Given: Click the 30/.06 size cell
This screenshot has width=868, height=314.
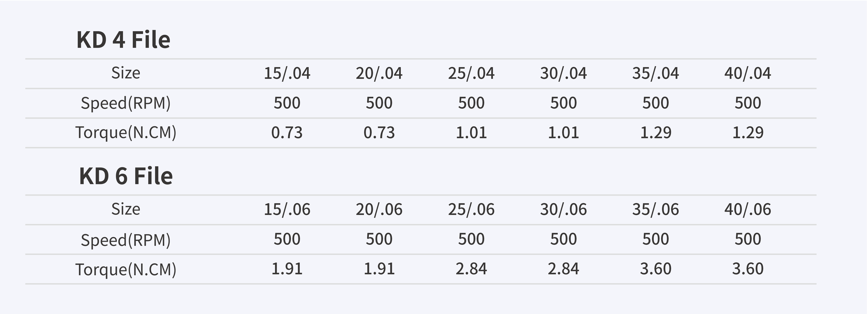Looking at the screenshot, I should coord(563,210).
